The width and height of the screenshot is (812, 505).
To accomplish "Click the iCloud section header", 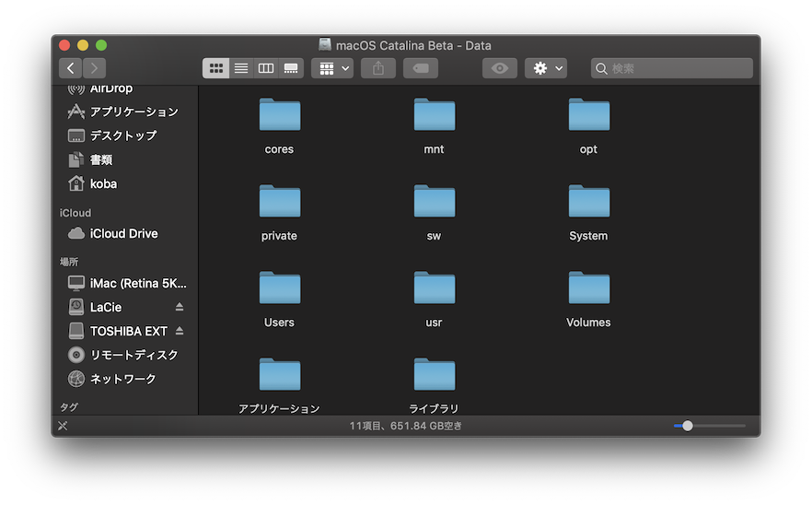I will 75,213.
